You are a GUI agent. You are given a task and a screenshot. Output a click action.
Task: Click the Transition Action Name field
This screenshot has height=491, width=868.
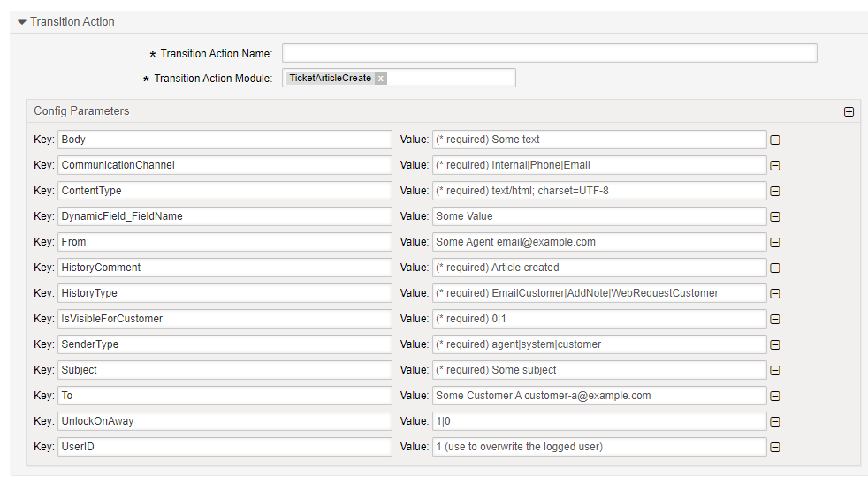549,54
